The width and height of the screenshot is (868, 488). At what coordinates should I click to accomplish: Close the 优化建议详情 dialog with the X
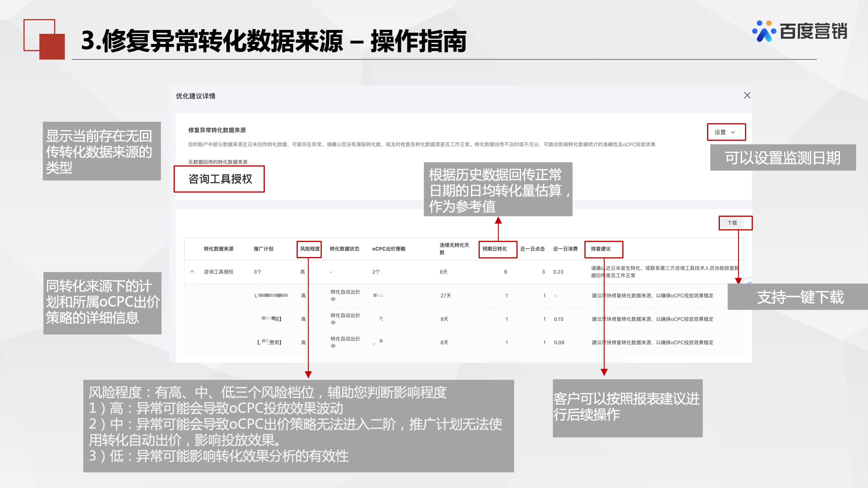[748, 96]
